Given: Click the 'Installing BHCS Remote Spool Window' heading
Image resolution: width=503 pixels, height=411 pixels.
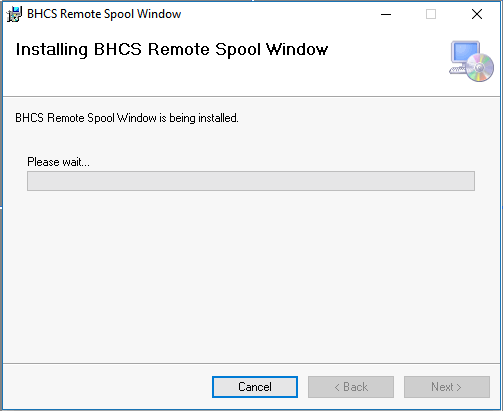Looking at the screenshot, I should click(x=172, y=50).
